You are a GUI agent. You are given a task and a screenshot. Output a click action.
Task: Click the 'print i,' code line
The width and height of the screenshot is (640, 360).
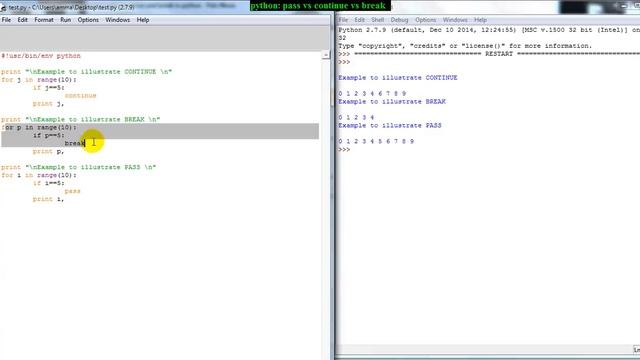[49, 199]
